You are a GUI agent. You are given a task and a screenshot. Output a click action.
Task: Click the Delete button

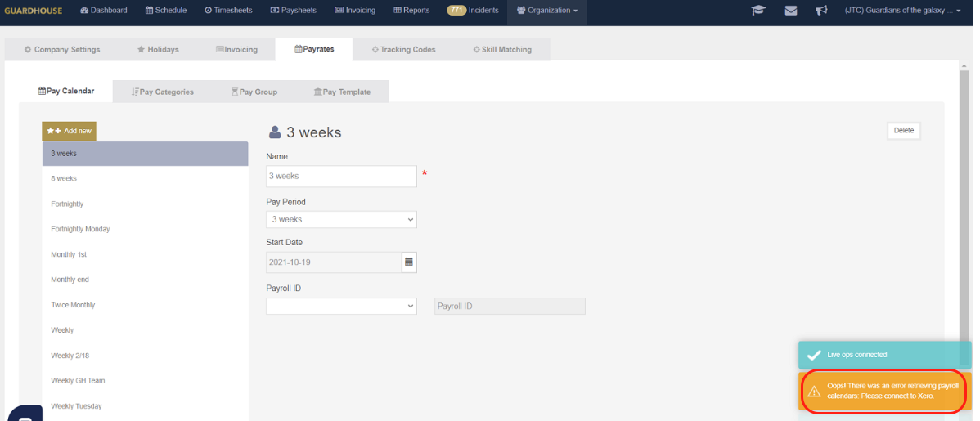point(904,131)
